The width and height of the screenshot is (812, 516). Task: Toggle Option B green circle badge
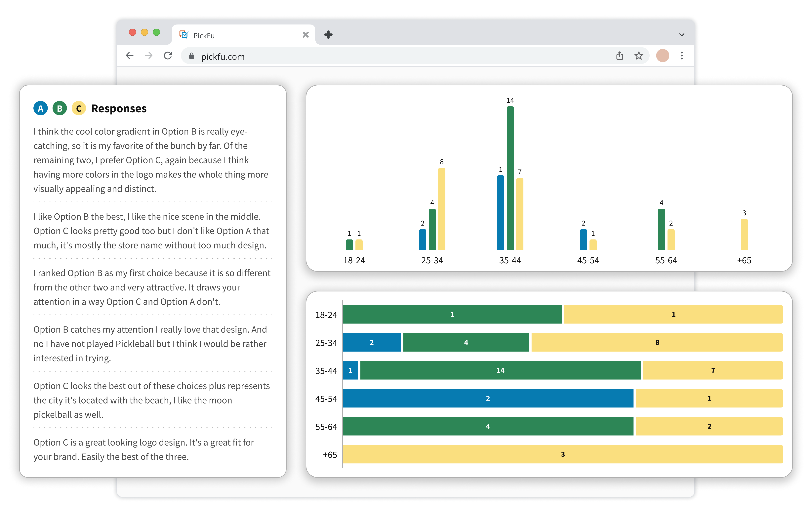60,108
